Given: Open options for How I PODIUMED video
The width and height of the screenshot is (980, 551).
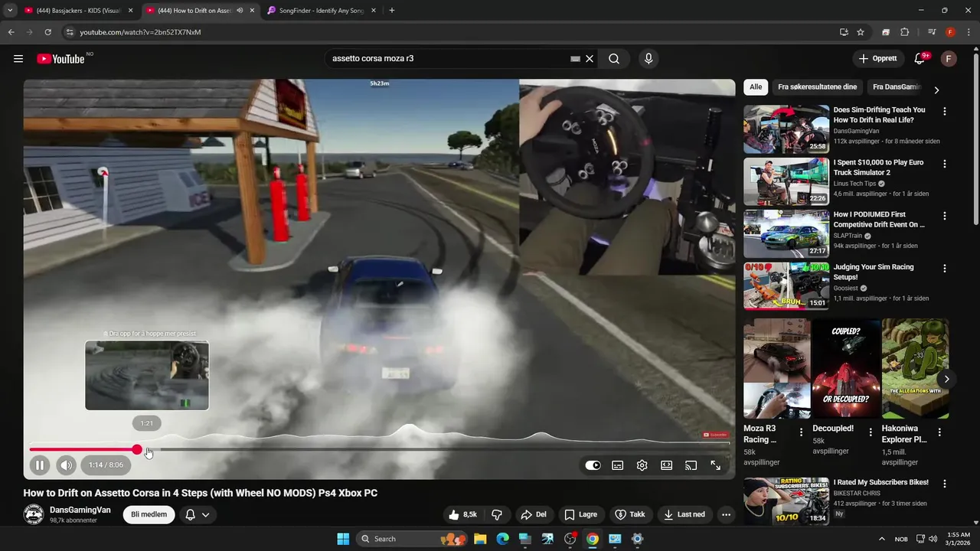Looking at the screenshot, I should click(x=944, y=216).
